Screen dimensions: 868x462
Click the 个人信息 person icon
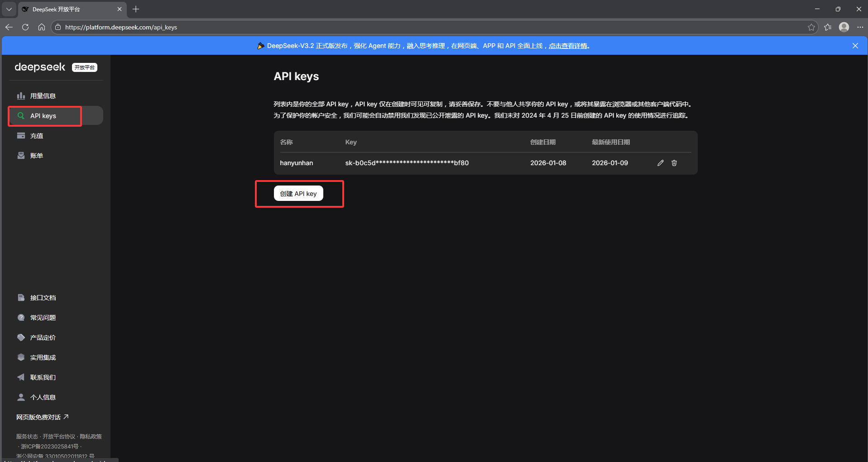21,397
